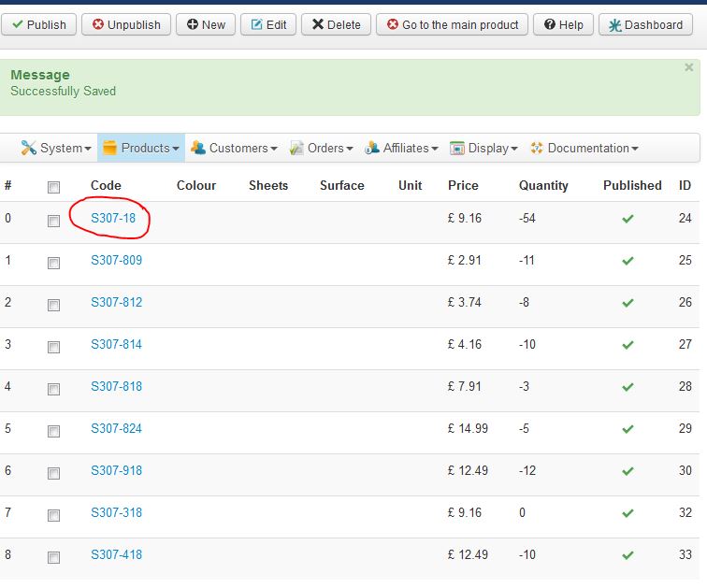The height and width of the screenshot is (588, 707).
Task: Create a new variant with New
Action: (206, 24)
